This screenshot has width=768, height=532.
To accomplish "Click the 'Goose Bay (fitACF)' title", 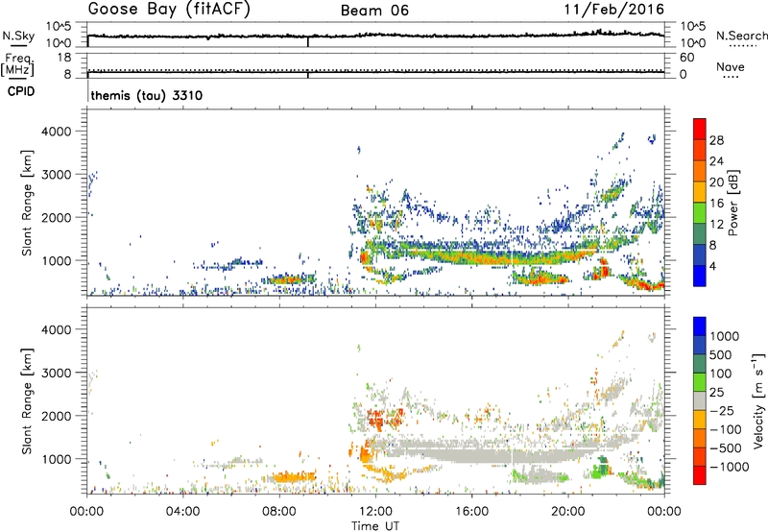I will (169, 10).
